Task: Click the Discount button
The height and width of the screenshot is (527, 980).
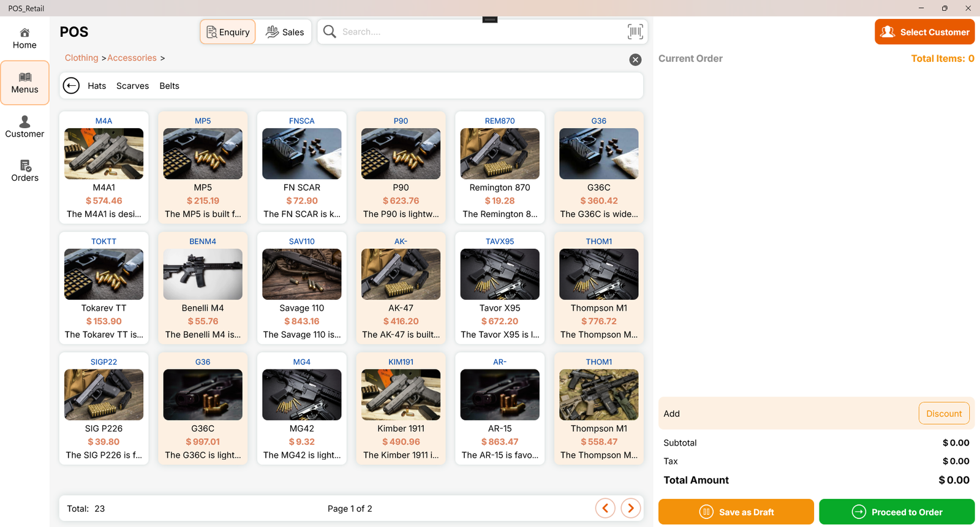Action: click(943, 414)
